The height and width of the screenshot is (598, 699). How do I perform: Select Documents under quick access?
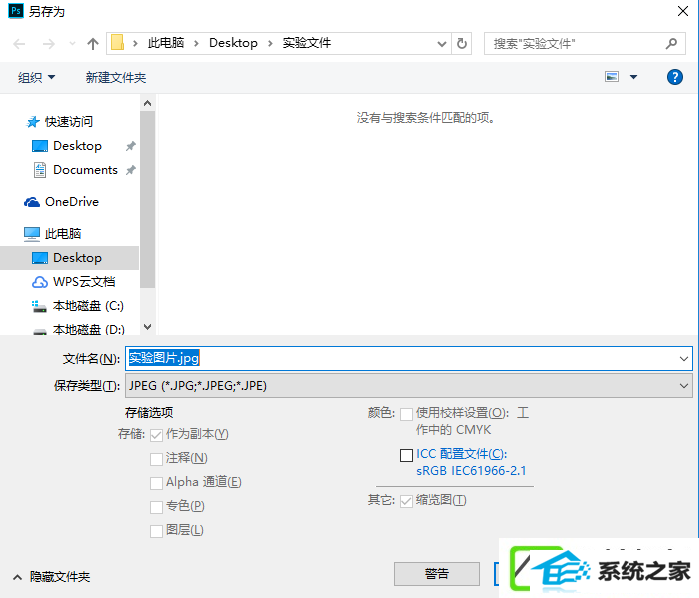85,170
